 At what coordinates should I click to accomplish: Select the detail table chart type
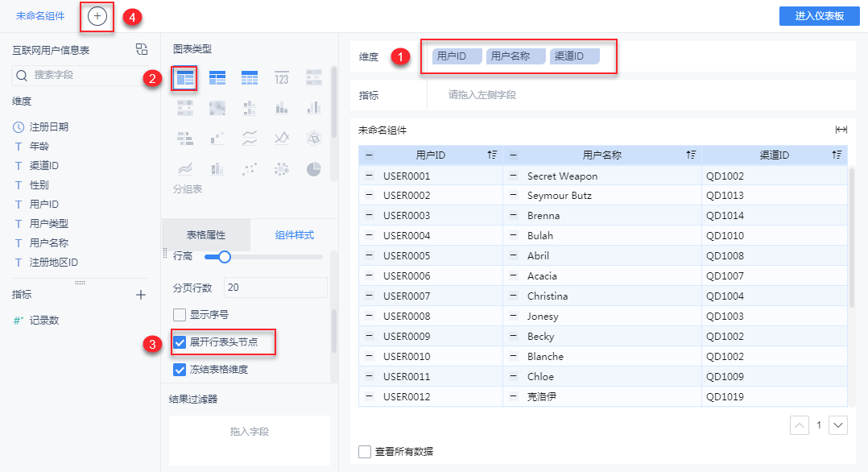tap(249, 78)
